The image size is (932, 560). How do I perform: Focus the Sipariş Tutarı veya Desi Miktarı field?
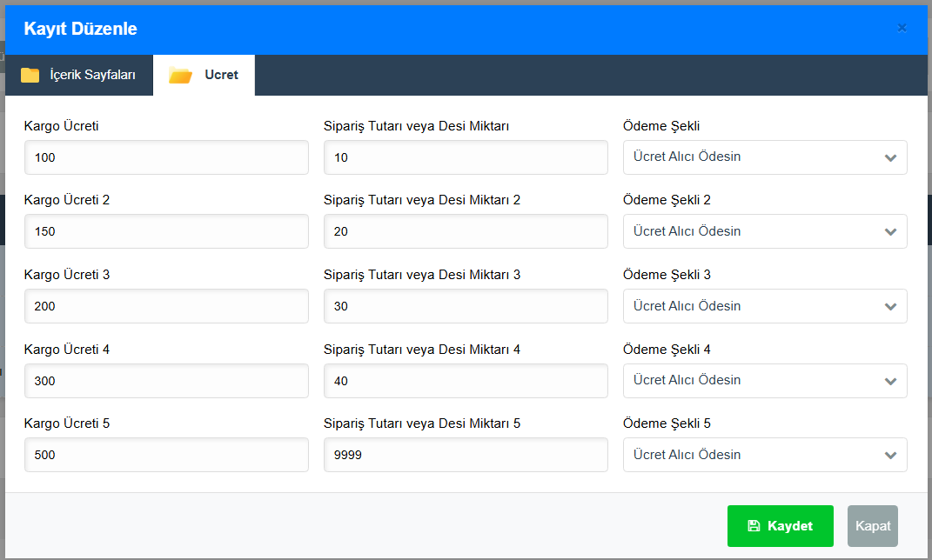(x=466, y=157)
